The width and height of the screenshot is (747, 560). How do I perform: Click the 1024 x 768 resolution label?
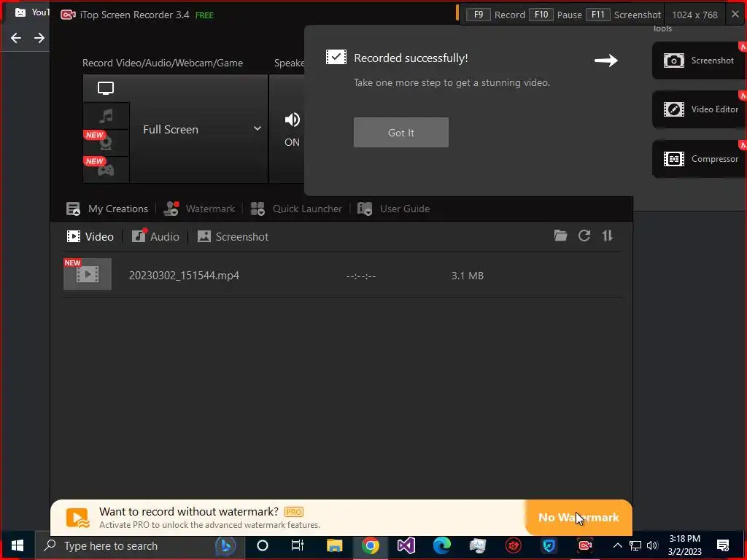[x=694, y=15]
